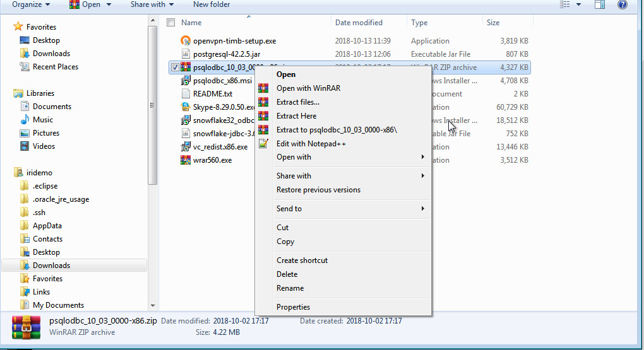Open the Share with toolbar dropdown
This screenshot has width=644, height=350.
tap(152, 4)
